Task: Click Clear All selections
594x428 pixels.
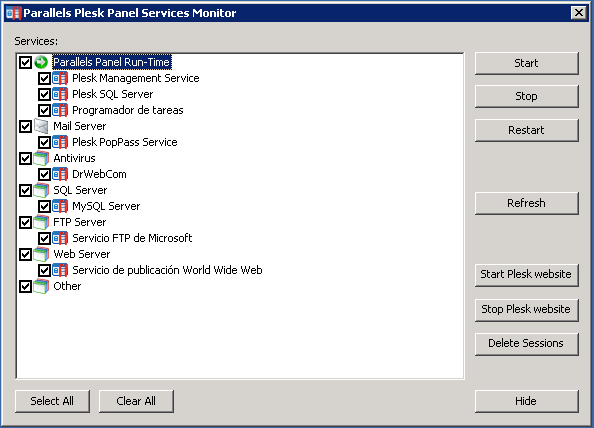Action: point(136,401)
